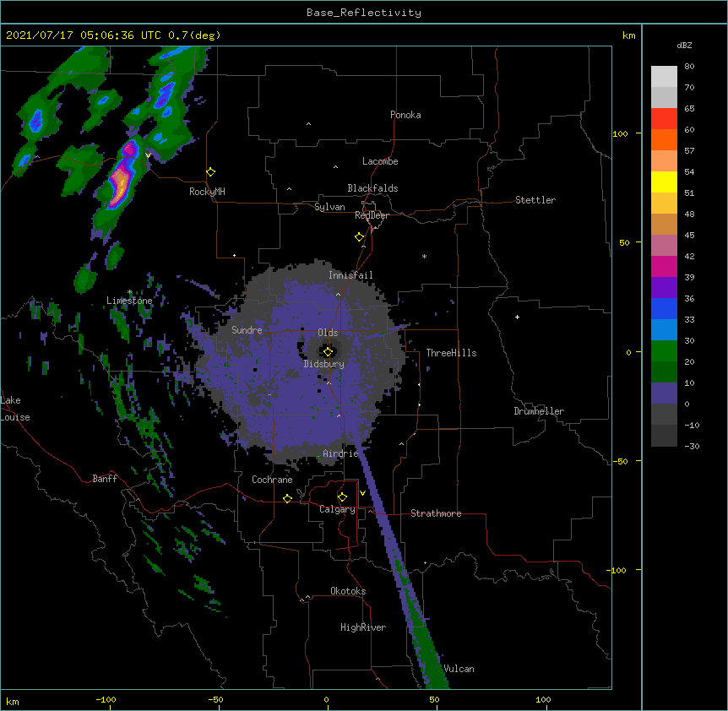This screenshot has height=711, width=728.
Task: Click the yellow diamond marker below Cochrane
Action: pos(287,498)
